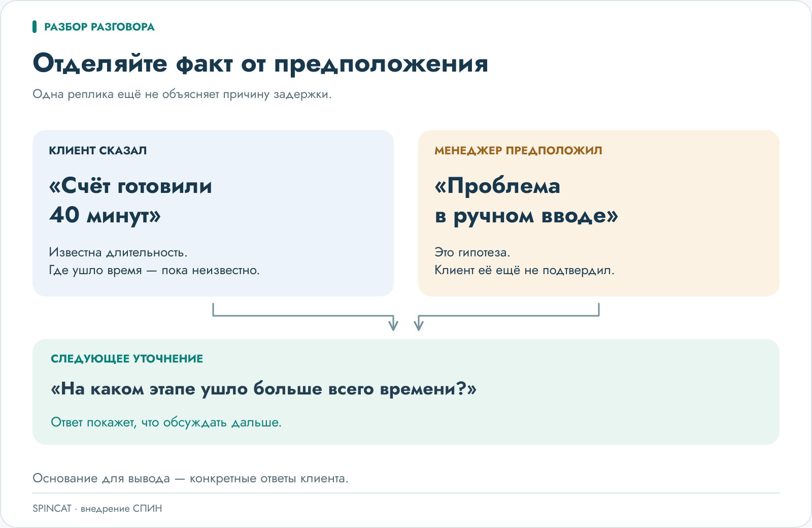Click the «Клиент сказал» card label

[98, 150]
